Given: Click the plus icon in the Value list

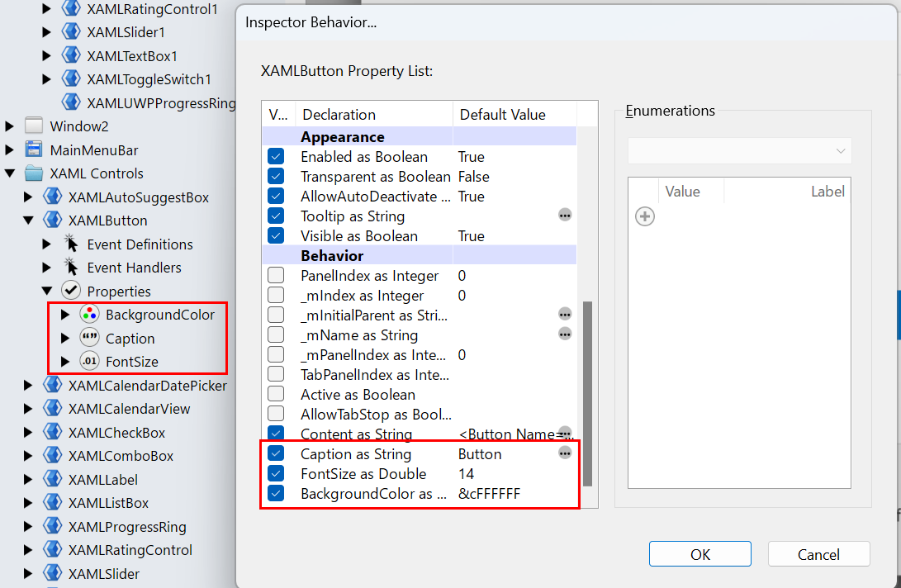Looking at the screenshot, I should pos(644,216).
